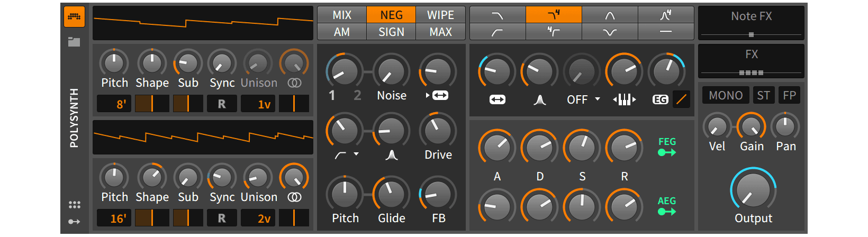Select the notch filter shape icon
This screenshot has height=237, width=868.
coord(610,32)
